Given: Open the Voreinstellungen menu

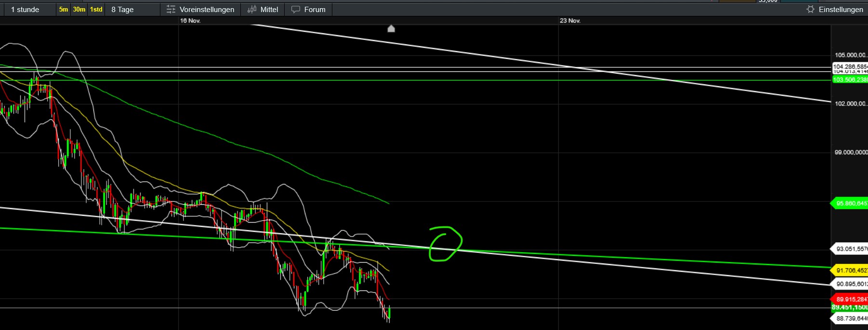Looking at the screenshot, I should coord(207,10).
